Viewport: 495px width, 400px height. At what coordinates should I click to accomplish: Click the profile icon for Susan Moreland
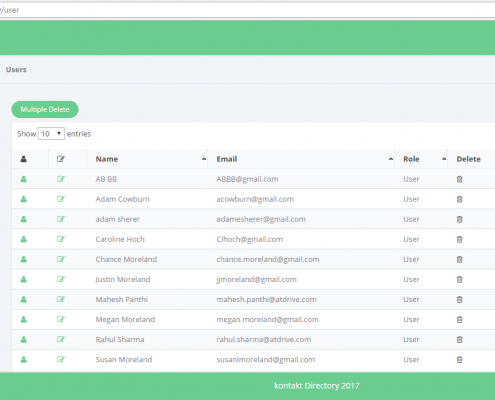coord(23,359)
